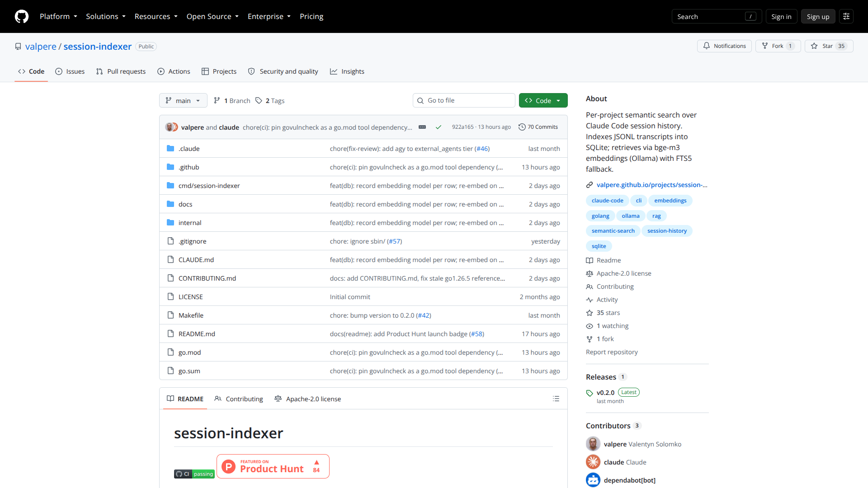868x488 pixels.
Task: View the 70 Commits history
Action: point(538,127)
